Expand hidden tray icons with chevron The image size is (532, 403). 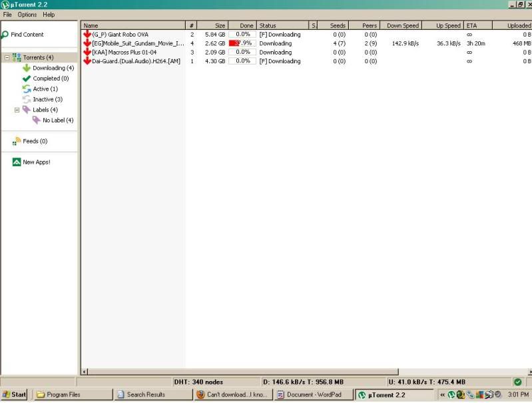442,394
